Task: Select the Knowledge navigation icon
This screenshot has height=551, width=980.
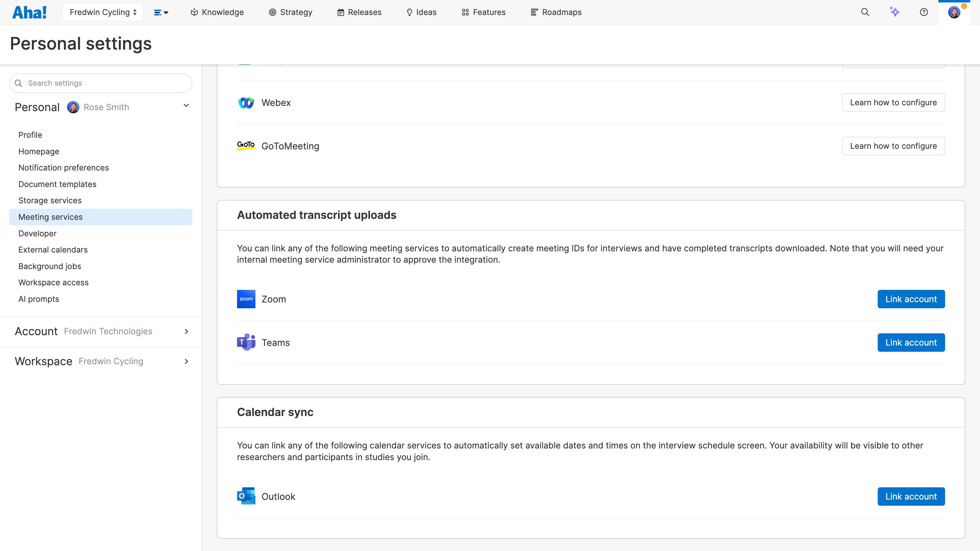Action: (194, 12)
